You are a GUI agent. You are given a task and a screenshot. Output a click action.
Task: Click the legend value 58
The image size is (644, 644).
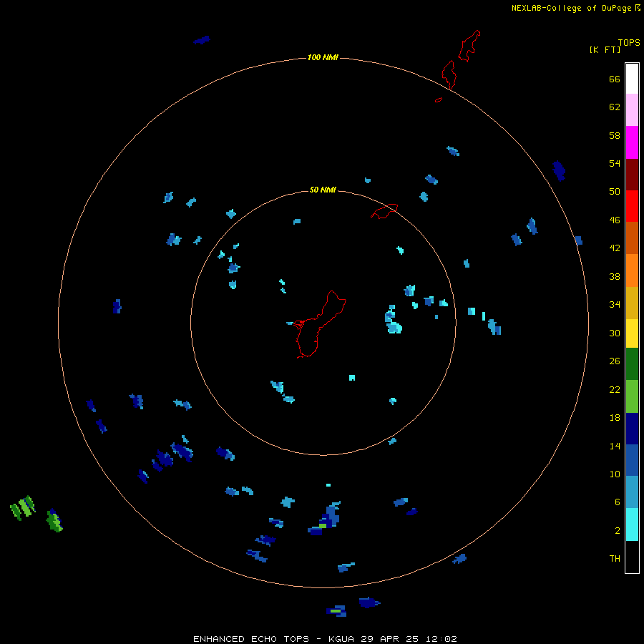(615, 135)
